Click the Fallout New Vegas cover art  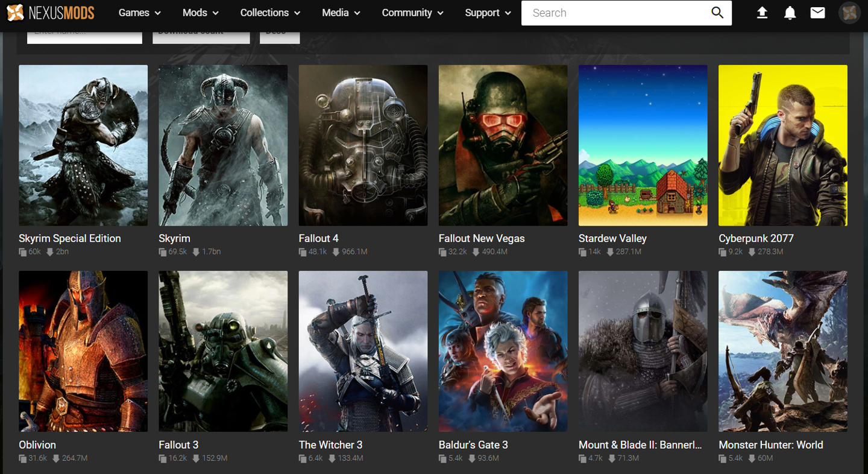pos(503,145)
